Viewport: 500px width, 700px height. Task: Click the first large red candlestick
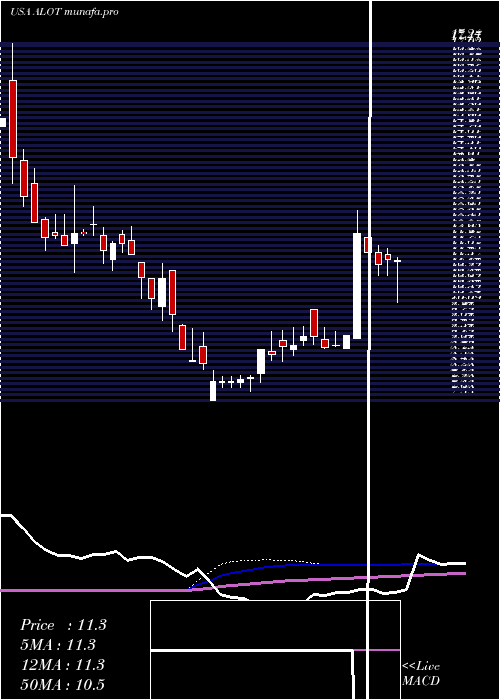click(13, 119)
